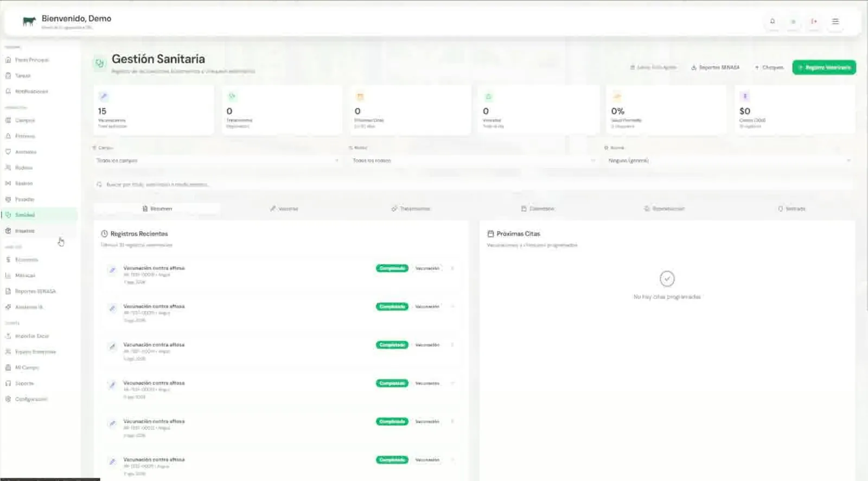Viewport: 868px width, 481px height.
Task: Click the green Registro Veterinario button
Action: point(824,67)
